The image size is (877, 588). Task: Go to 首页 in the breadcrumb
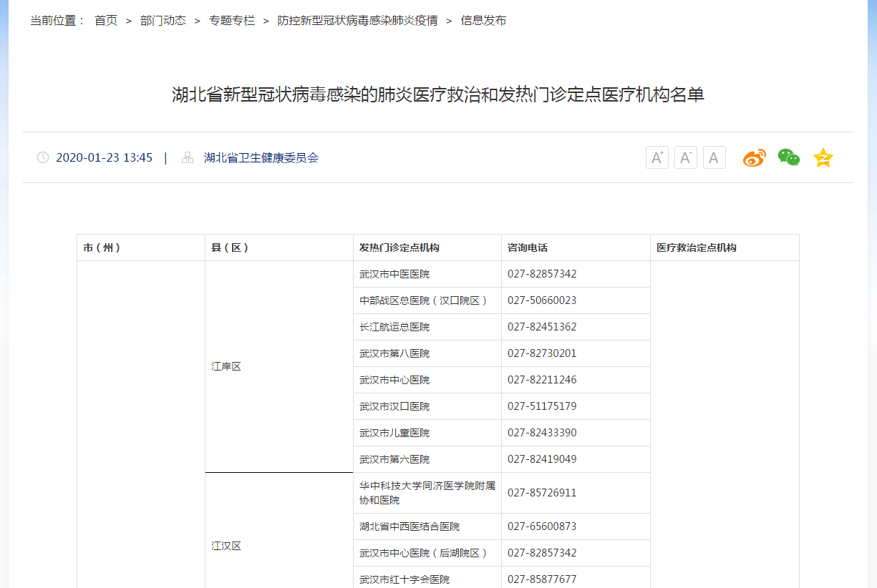[x=106, y=21]
